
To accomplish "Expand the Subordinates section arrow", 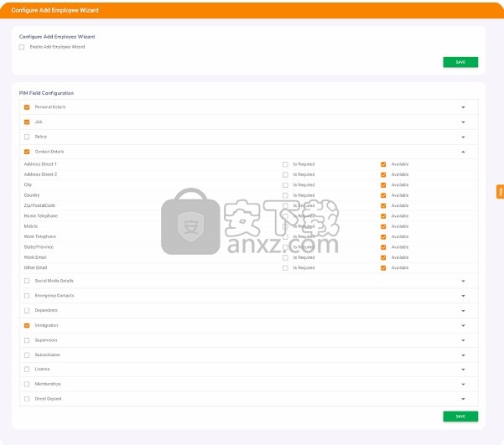I will point(463,355).
